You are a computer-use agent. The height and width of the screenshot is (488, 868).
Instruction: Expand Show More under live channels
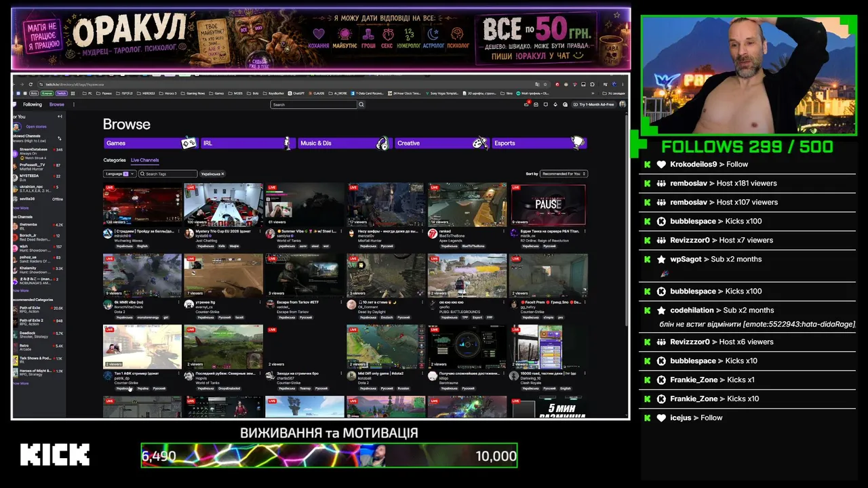click(20, 291)
